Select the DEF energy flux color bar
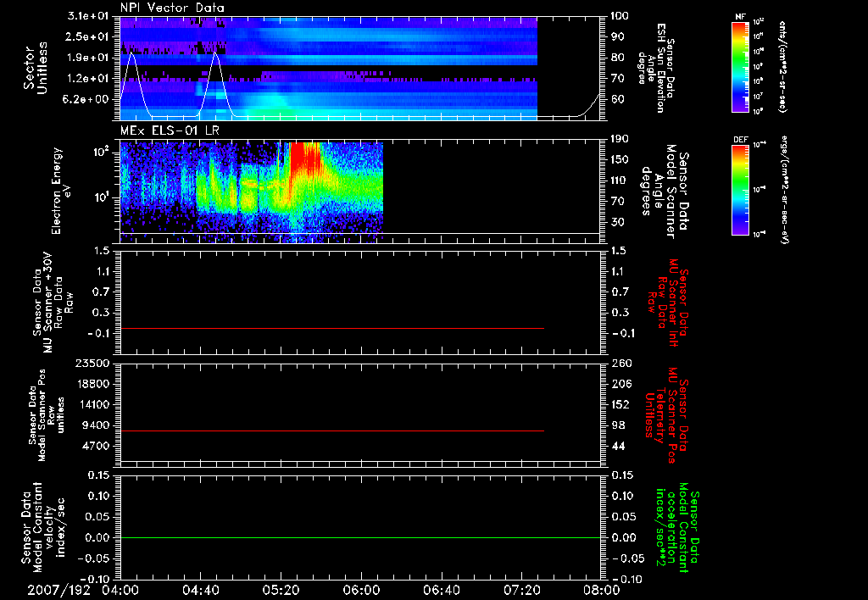This screenshot has width=868, height=600. pyautogui.click(x=740, y=190)
